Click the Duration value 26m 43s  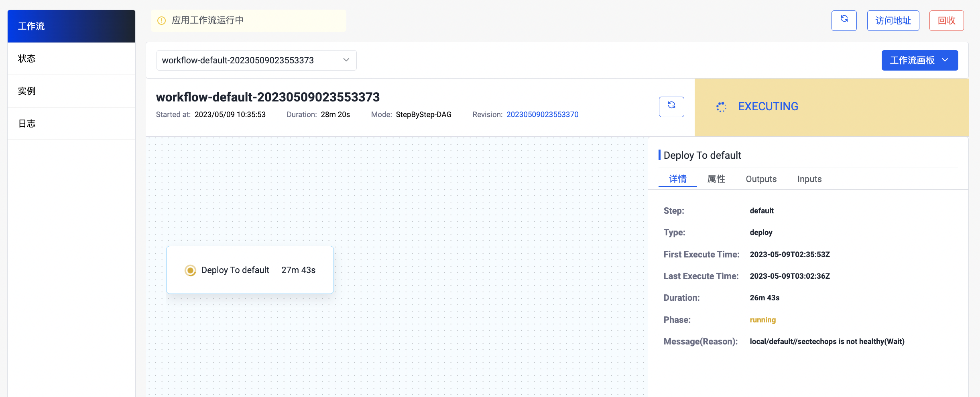[x=764, y=298]
